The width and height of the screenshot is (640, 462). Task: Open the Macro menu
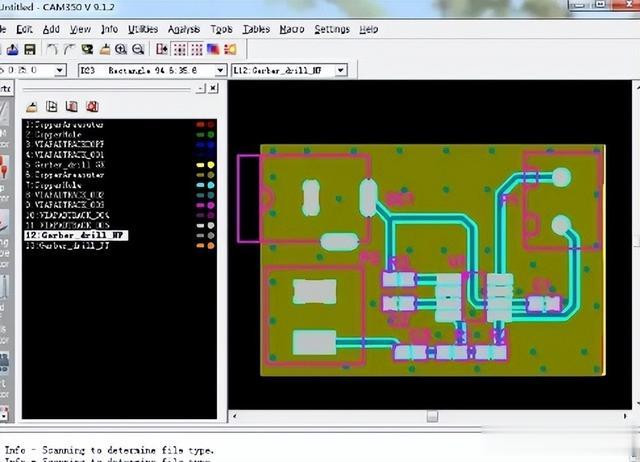pyautogui.click(x=292, y=29)
